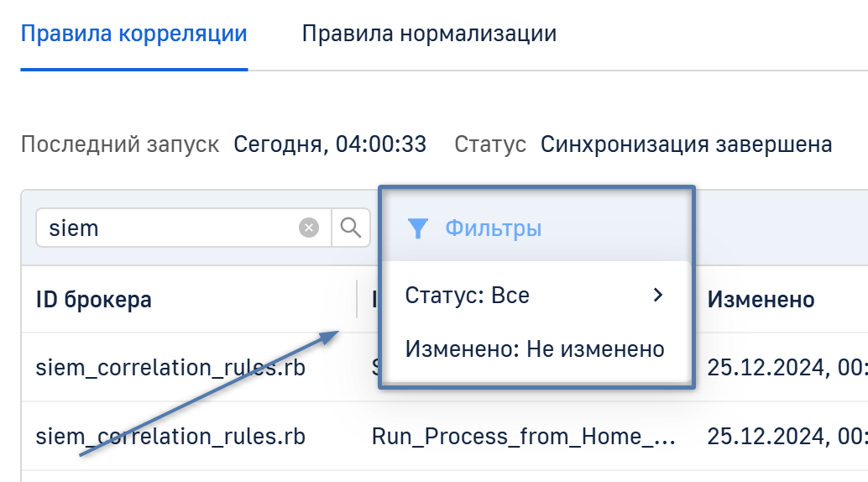Click the magnifier search icon
Image resolution: width=868 pixels, height=482 pixels.
coord(351,228)
